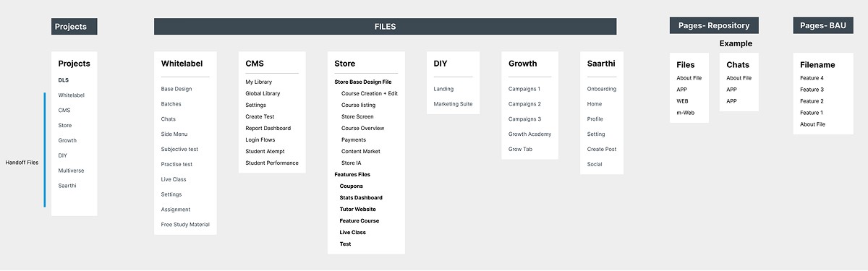Select Store IA in Store card
Viewport: 868px width, 271px height.
pos(352,163)
